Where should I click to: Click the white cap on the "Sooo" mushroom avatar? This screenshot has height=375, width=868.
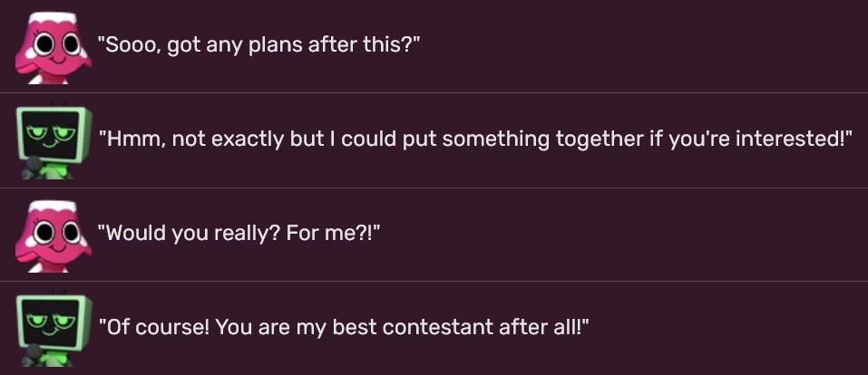pyautogui.click(x=53, y=19)
